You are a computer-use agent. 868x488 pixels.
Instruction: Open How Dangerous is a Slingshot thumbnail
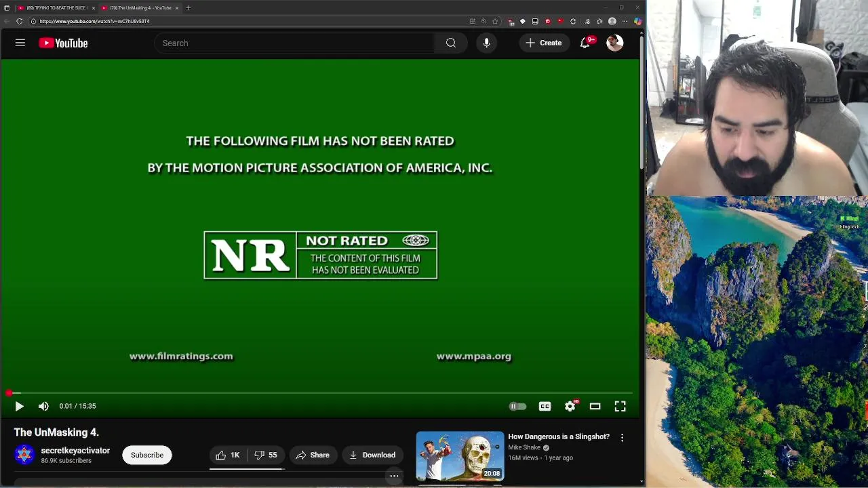point(460,456)
